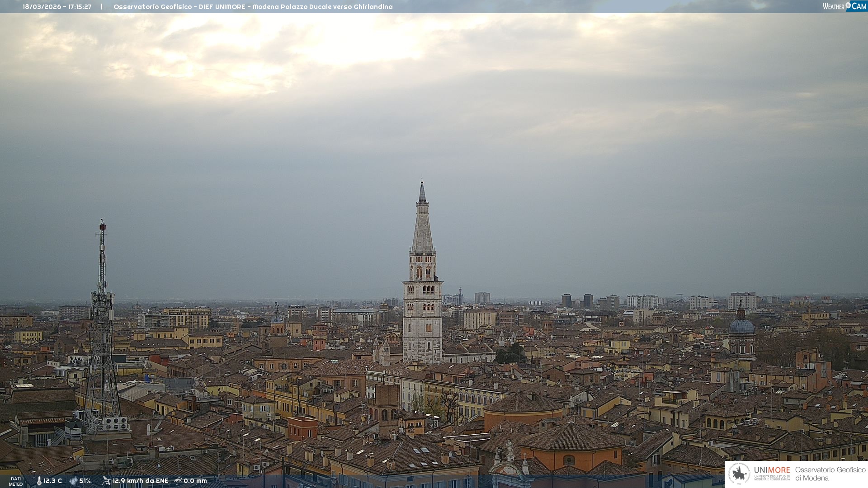Click the WeatherCam logo
This screenshot has width=868, height=488.
[x=844, y=6]
